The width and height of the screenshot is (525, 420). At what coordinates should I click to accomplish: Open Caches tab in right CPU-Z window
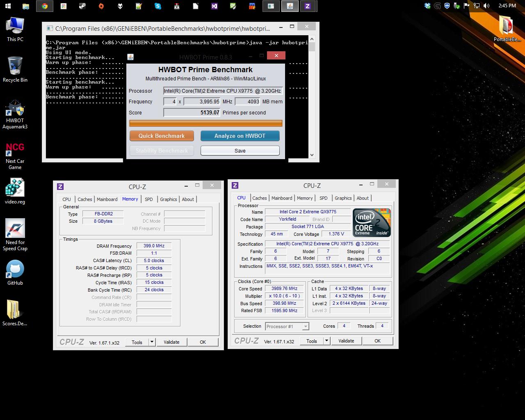[260, 198]
